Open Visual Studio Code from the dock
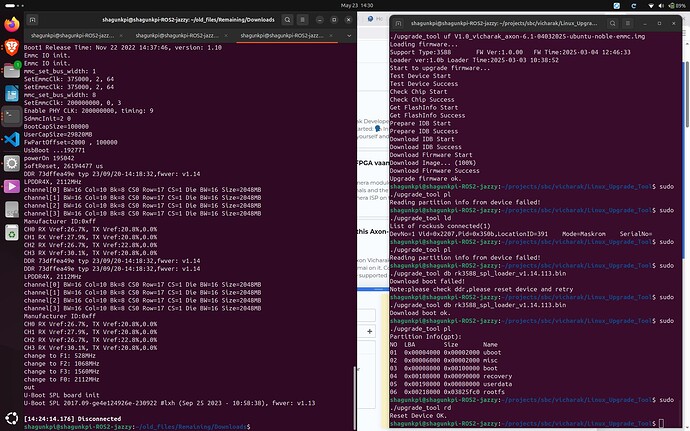Image resolution: width=690 pixels, height=431 pixels. (12, 140)
